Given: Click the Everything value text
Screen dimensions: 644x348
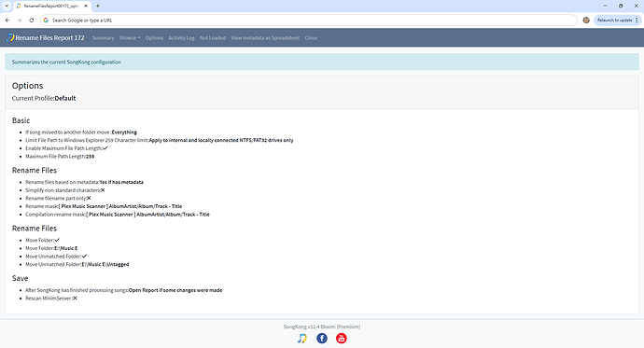Looking at the screenshot, I should point(124,132).
